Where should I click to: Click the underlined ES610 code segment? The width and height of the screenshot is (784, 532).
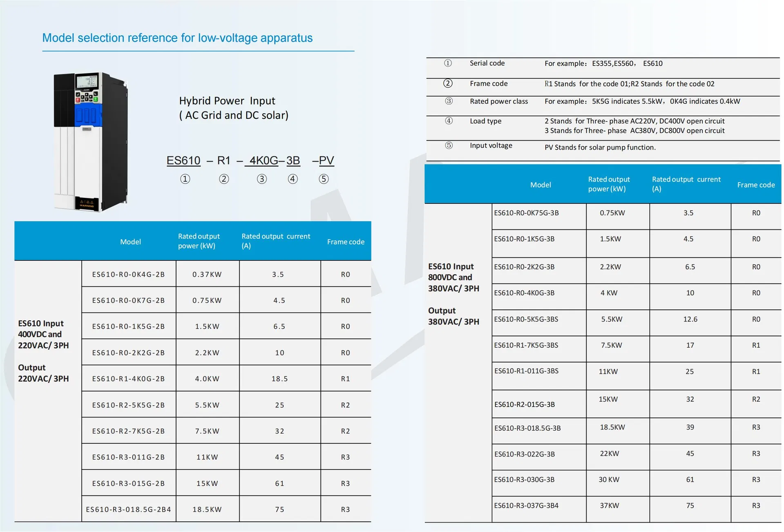183,161
